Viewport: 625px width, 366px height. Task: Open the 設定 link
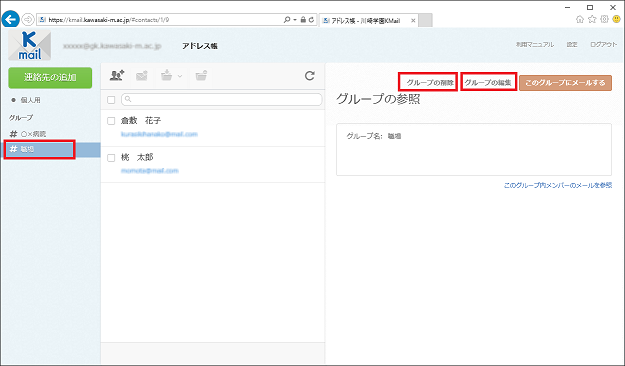[572, 45]
